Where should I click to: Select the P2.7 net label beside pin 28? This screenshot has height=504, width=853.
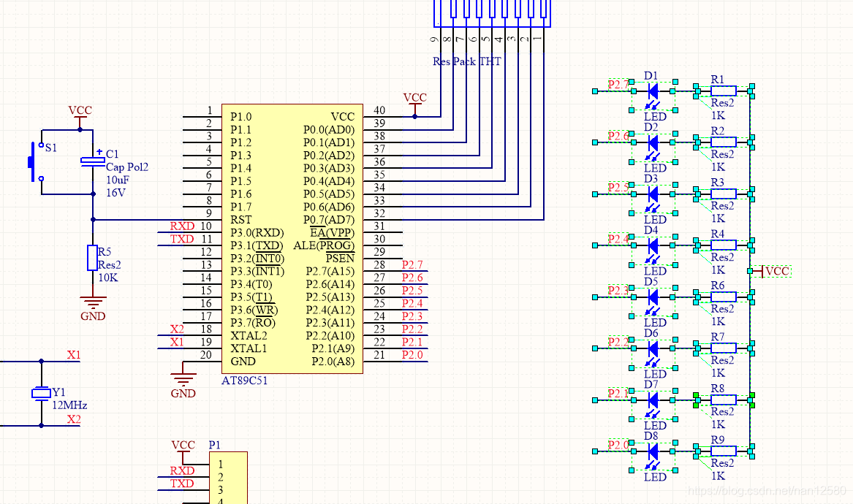pos(412,264)
